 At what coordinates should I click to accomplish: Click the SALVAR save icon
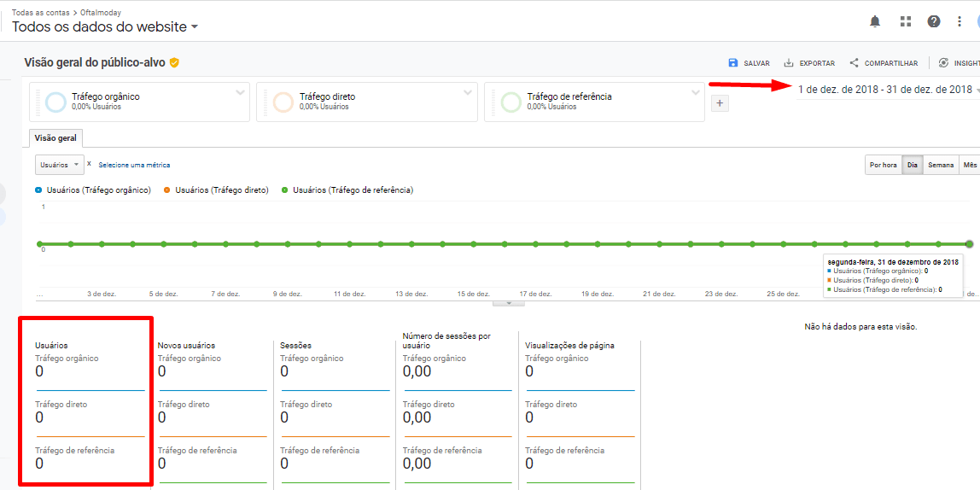click(x=733, y=63)
